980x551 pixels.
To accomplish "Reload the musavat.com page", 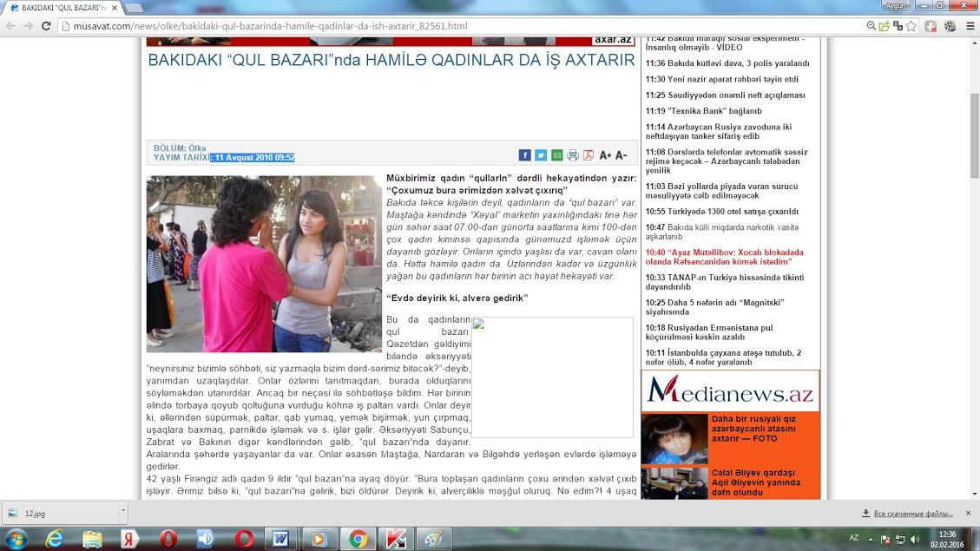I will 46,26.
